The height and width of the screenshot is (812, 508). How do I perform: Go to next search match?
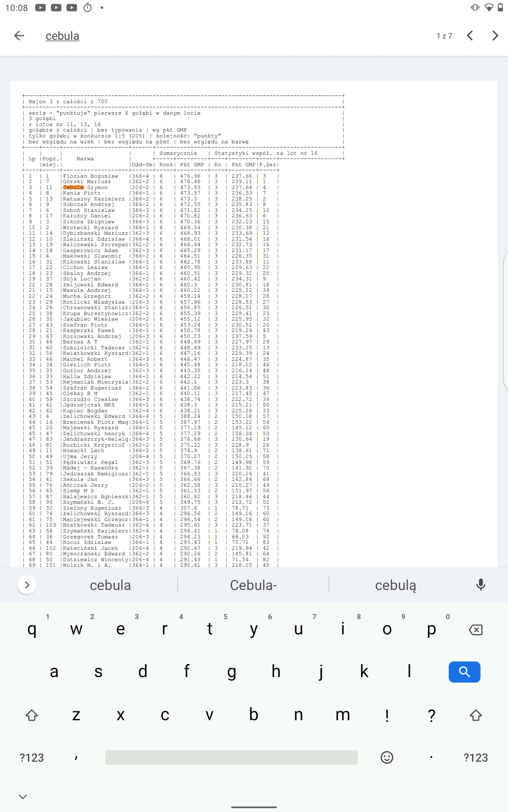[495, 36]
